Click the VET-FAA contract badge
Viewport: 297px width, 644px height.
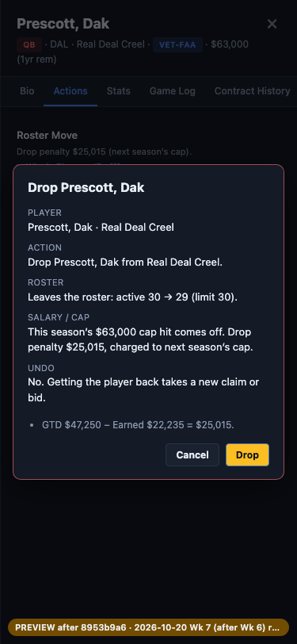[177, 44]
